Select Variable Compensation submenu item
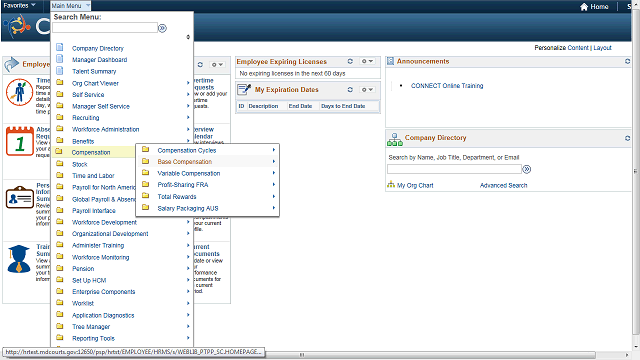Viewport: 640px width, 360px height. click(189, 173)
